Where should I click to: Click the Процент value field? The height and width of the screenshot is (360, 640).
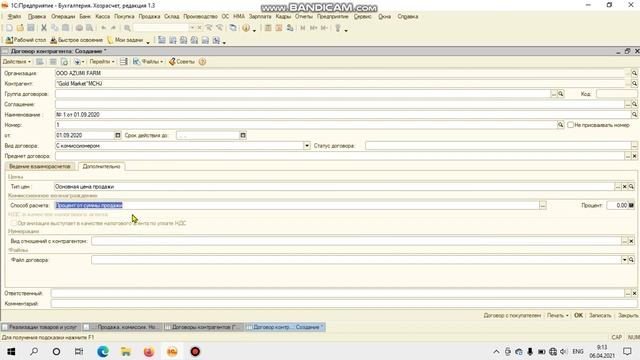[617, 205]
